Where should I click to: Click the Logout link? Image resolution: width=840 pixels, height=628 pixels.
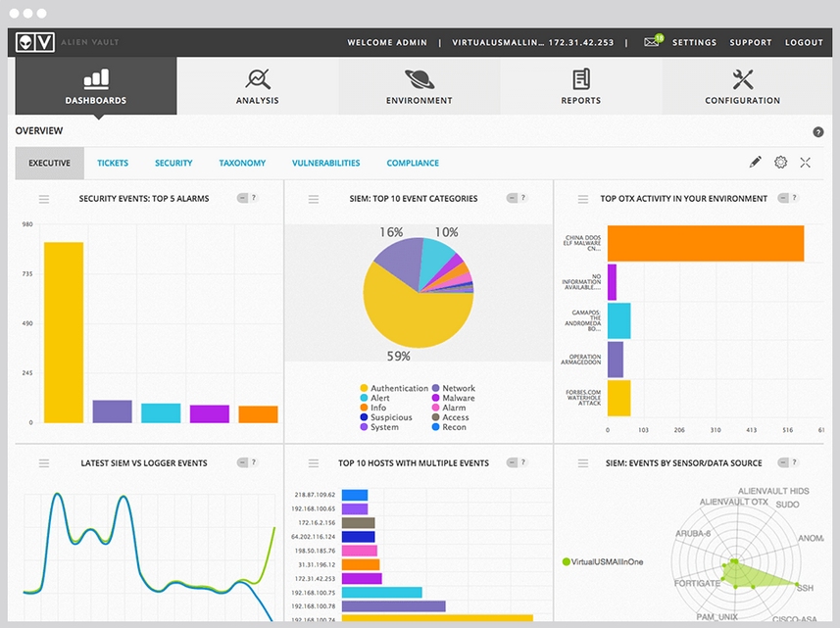(804, 42)
